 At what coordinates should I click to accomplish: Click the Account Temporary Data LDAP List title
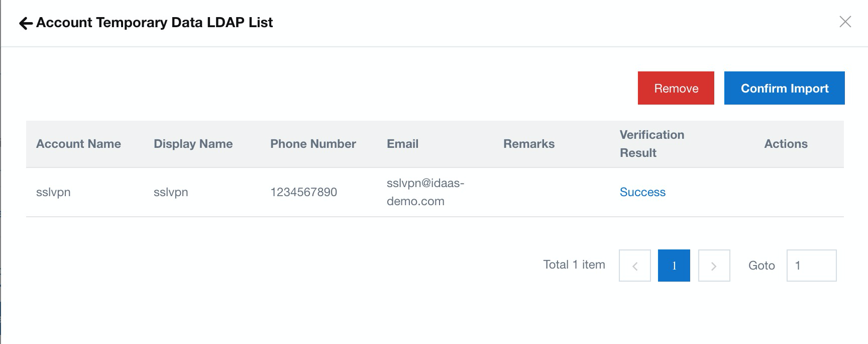(x=155, y=23)
